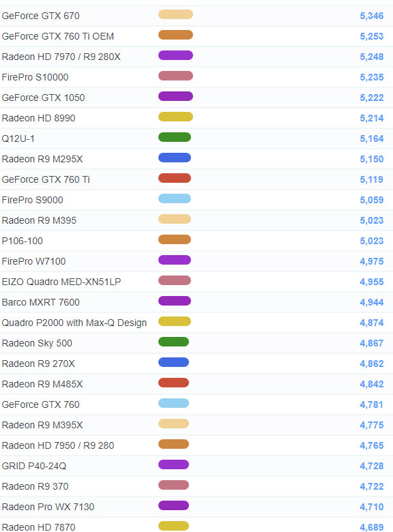Select the FirePro S9000 name
This screenshot has width=393, height=532.
pos(32,200)
